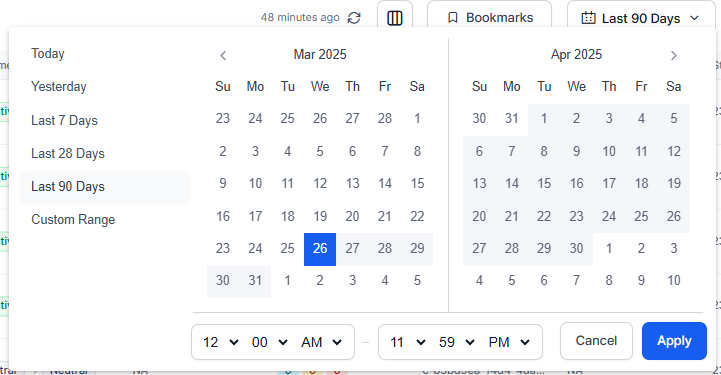The width and height of the screenshot is (721, 375).
Task: Choose the Last 7 Days preset
Action: pyautogui.click(x=64, y=120)
